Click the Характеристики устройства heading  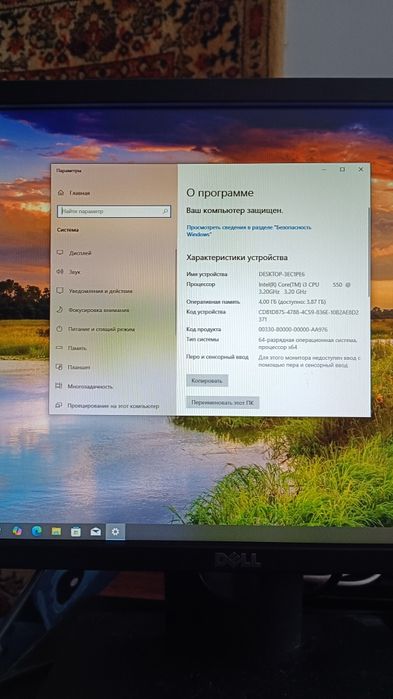pos(237,257)
